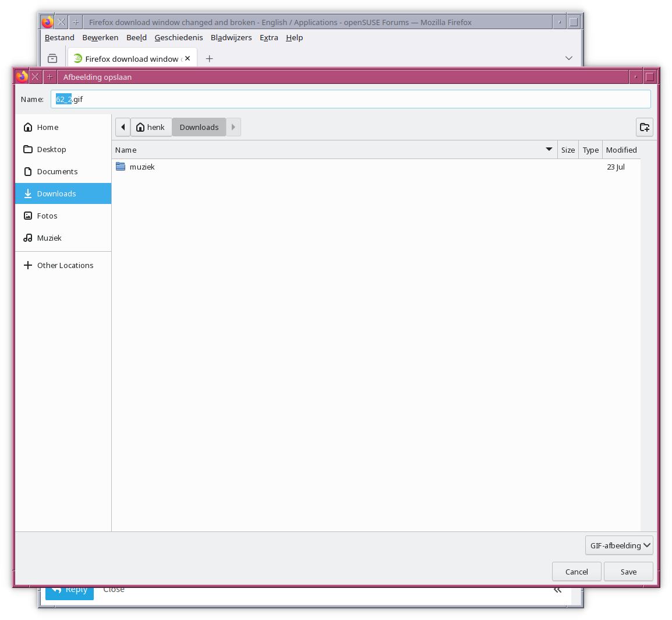Open the GIF-afbeelding file type dropdown
This screenshot has width=672, height=620.
point(619,545)
